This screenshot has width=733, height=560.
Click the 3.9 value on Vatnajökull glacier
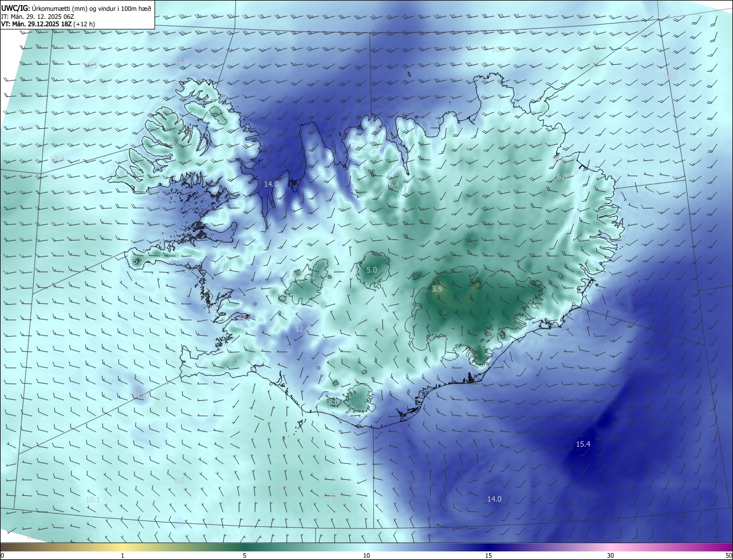click(437, 289)
